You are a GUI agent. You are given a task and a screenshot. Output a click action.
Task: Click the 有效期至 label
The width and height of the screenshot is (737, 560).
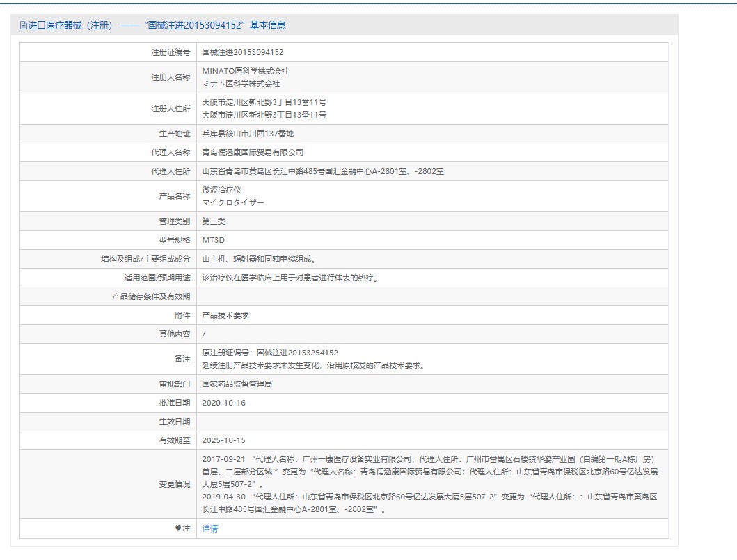[175, 440]
